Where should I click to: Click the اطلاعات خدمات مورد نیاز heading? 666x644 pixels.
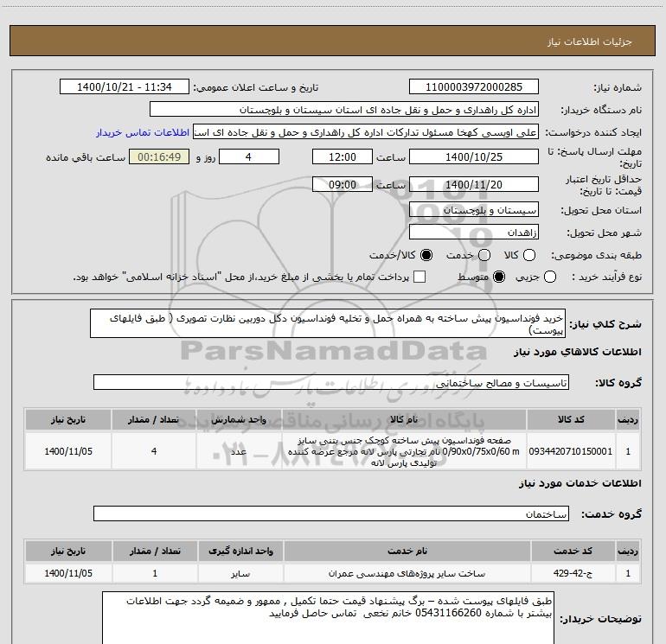tap(580, 483)
